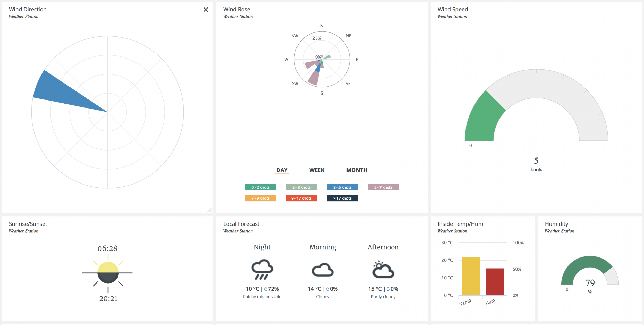Click the 7 - 9 knots orange swatch
Screen dimensions: 644x325
[260, 198]
